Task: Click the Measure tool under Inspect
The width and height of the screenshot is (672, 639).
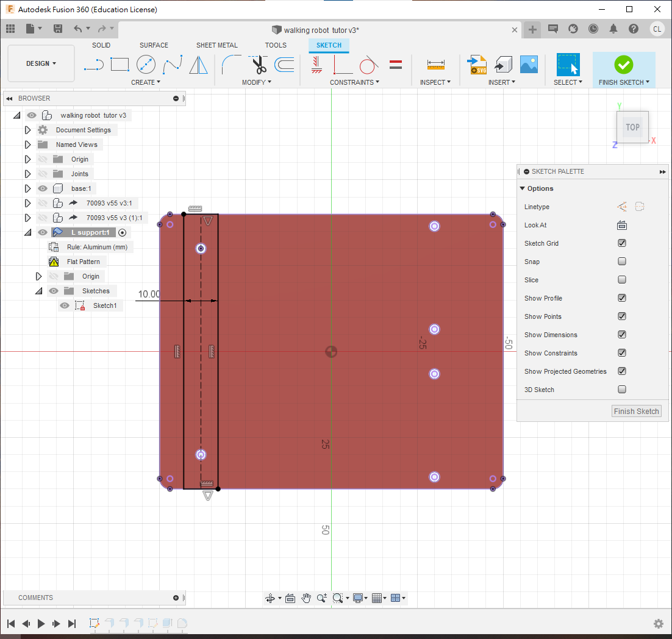Action: point(435,64)
